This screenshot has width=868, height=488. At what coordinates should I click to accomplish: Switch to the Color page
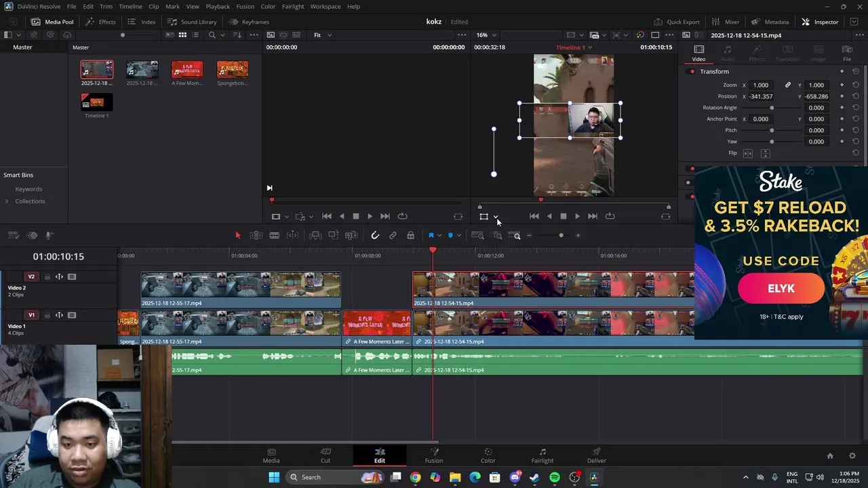[x=488, y=455]
